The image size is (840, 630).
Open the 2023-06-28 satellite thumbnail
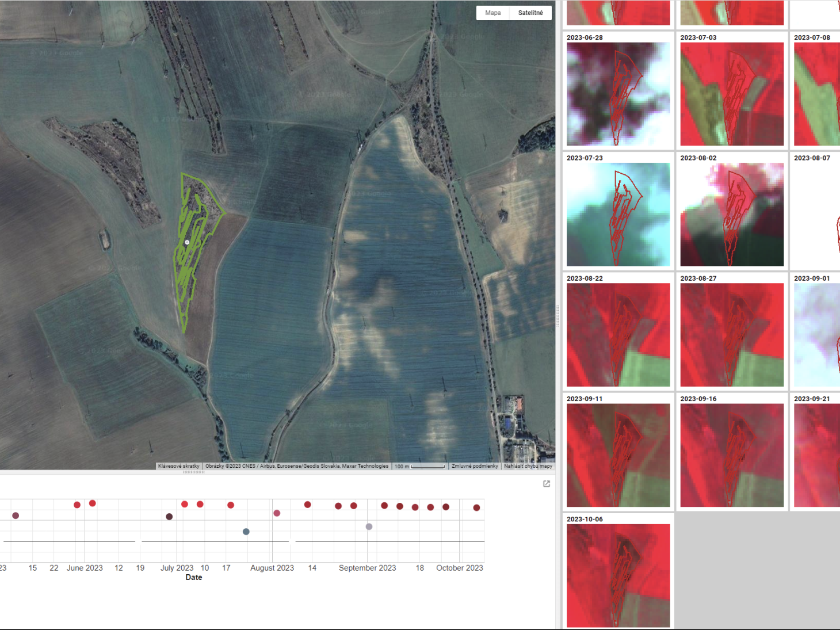tap(618, 94)
